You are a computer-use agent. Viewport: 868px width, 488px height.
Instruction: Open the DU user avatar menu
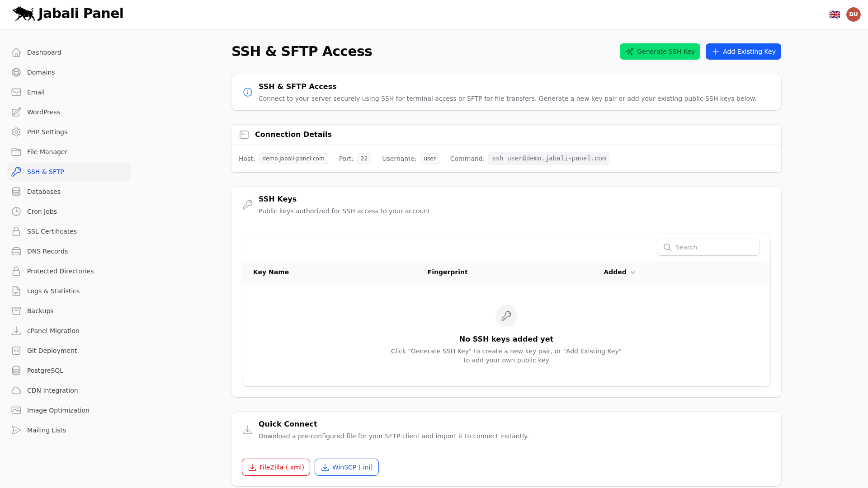click(x=854, y=14)
